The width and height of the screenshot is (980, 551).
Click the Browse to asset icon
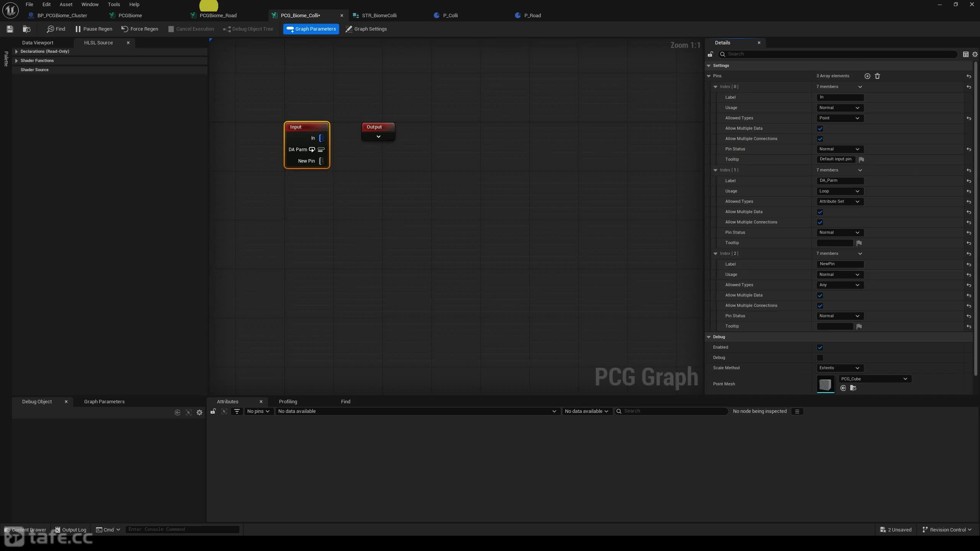26,29
